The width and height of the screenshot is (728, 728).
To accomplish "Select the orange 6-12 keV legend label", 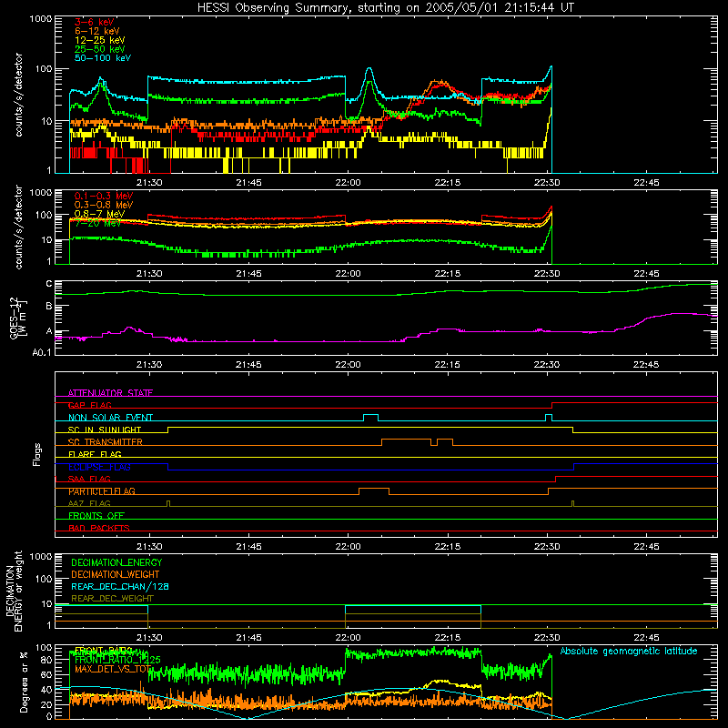I will [97, 31].
